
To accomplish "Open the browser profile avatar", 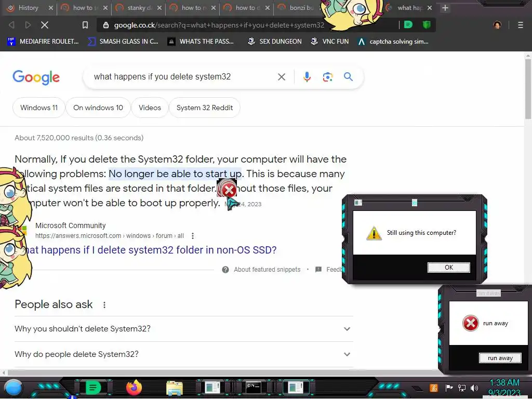I will click(x=497, y=25).
